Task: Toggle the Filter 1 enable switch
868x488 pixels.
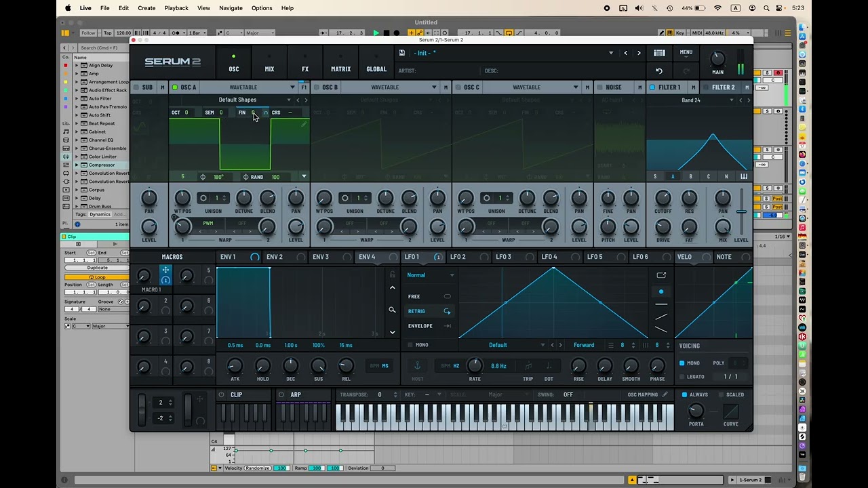Action: click(652, 87)
